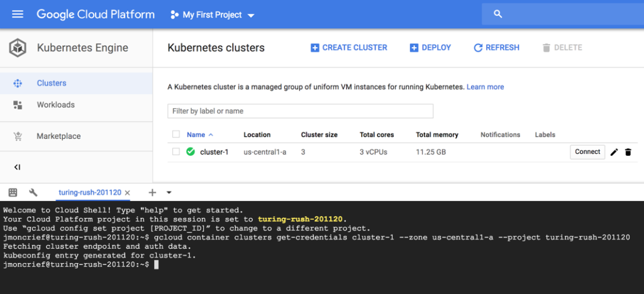Click the Google Cloud Platform logo text
This screenshot has width=644, height=294.
(x=96, y=14)
